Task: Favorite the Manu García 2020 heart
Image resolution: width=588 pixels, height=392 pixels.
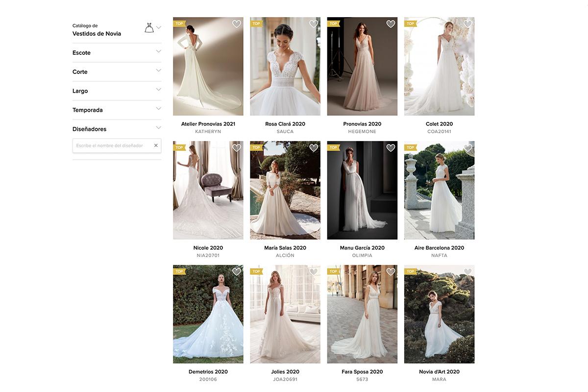Action: pos(391,148)
